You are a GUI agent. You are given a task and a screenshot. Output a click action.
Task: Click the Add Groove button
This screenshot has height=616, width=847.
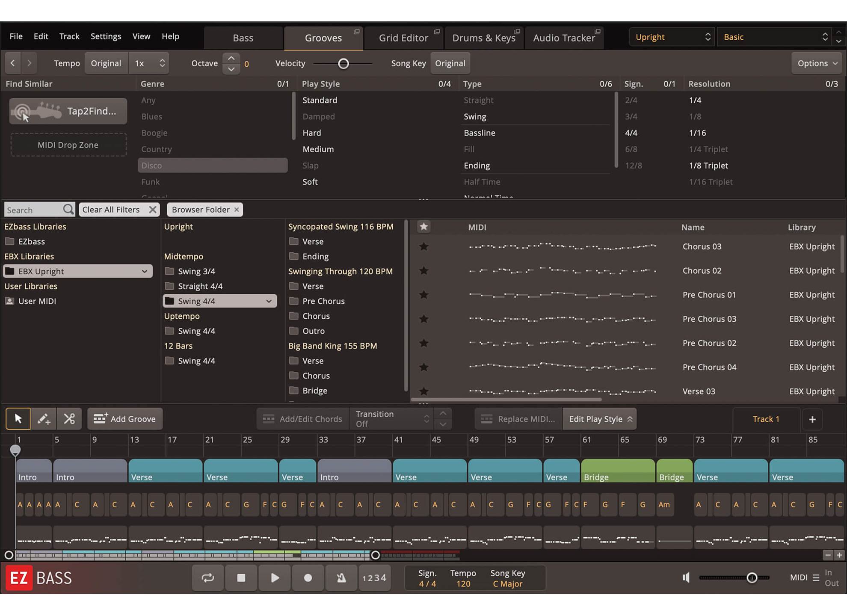[x=125, y=419]
